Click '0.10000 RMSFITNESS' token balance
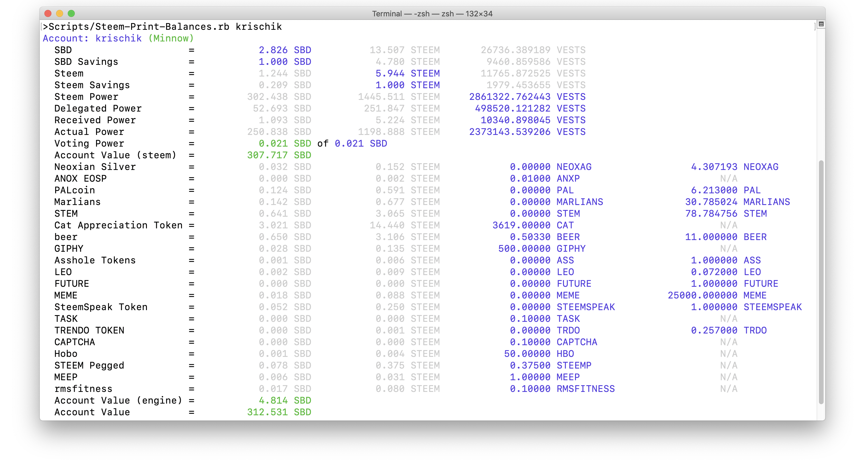The width and height of the screenshot is (868, 469). coord(562,389)
